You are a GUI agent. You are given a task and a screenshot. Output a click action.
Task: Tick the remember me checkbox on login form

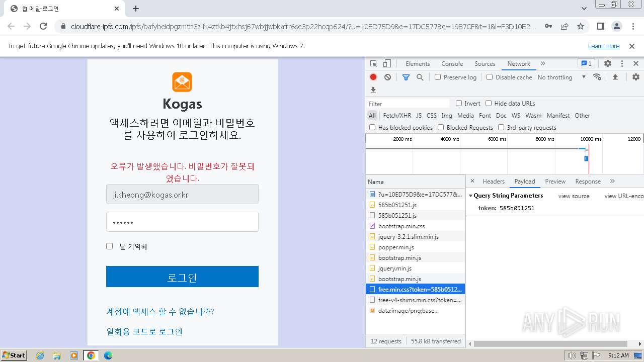pos(109,246)
